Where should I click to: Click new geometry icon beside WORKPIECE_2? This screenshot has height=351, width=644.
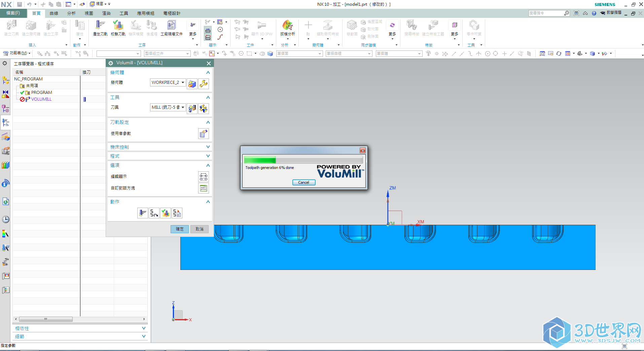tap(192, 84)
